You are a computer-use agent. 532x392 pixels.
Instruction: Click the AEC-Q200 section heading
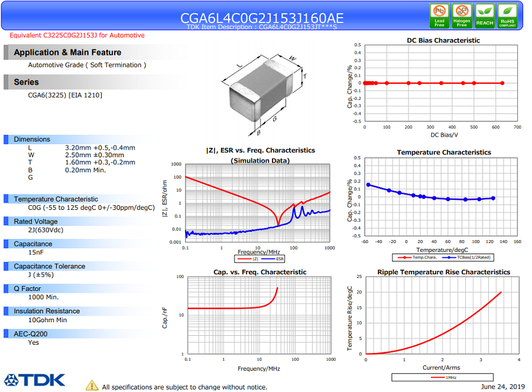pos(31,334)
